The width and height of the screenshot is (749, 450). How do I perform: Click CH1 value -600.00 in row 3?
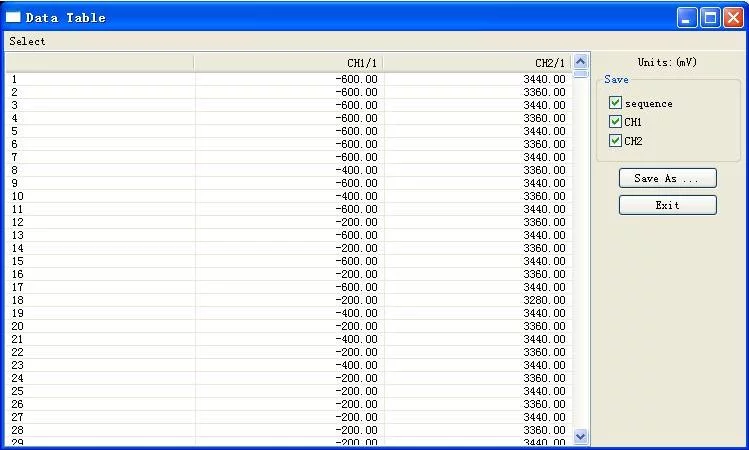click(x=356, y=105)
